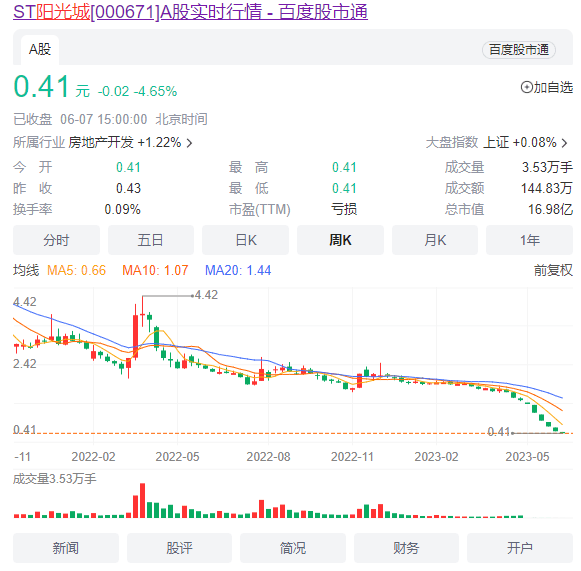This screenshot has width=581, height=571.
Task: Click the 市盈(TTM) 亏损 value
Action: [344, 209]
